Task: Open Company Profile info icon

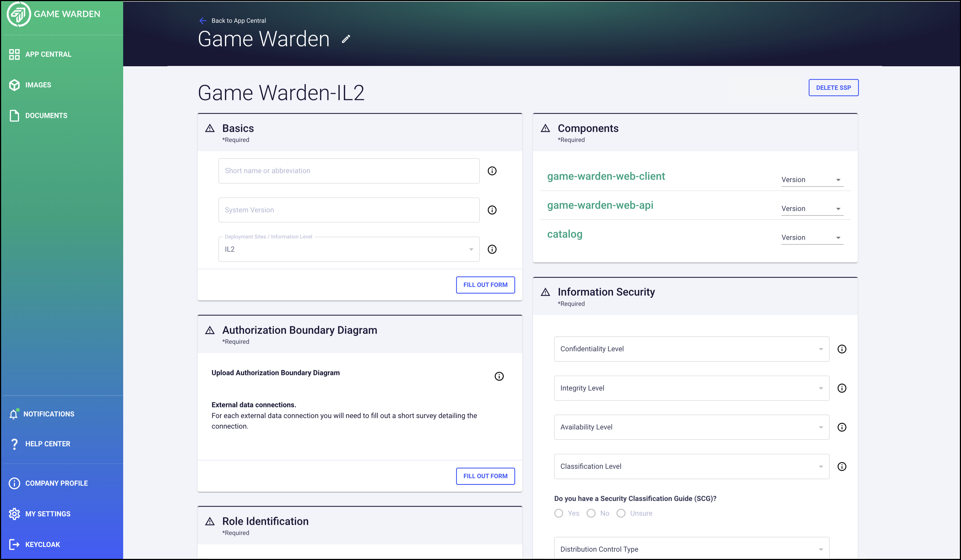Action: tap(14, 483)
